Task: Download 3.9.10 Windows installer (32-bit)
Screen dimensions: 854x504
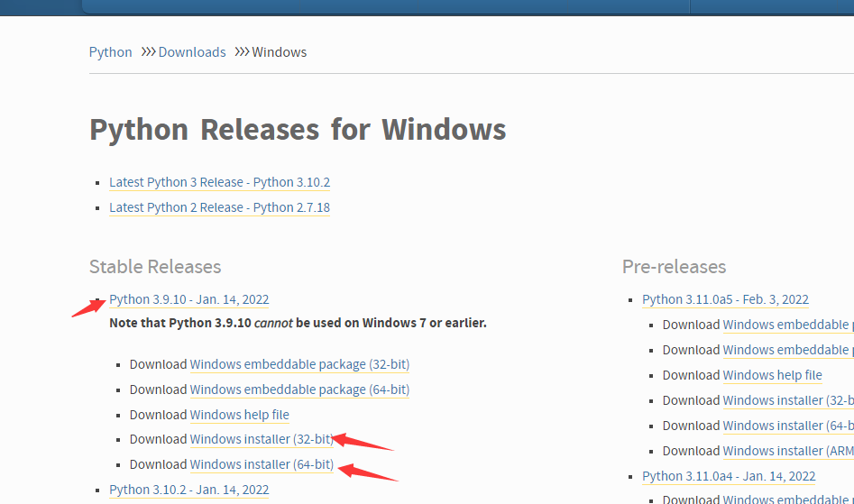Action: pos(262,439)
